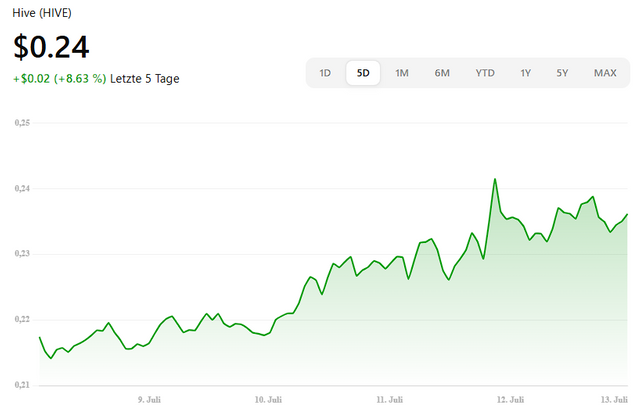Click the 0,22 y-axis label
Viewport: 640px width, 405px height.
[22, 319]
